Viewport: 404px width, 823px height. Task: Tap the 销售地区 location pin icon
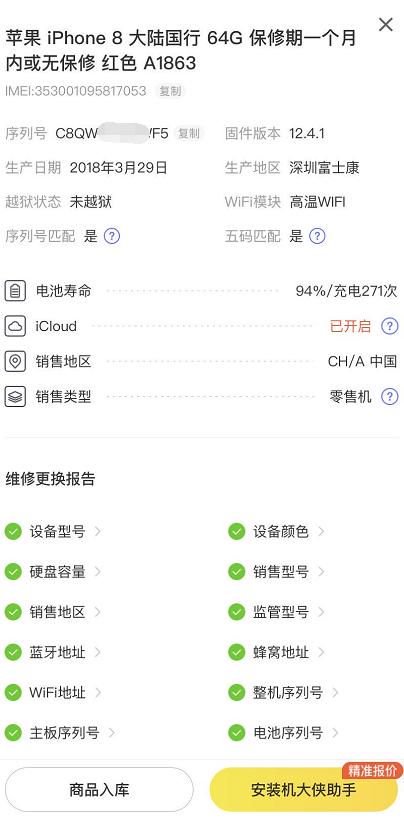pyautogui.click(x=15, y=362)
